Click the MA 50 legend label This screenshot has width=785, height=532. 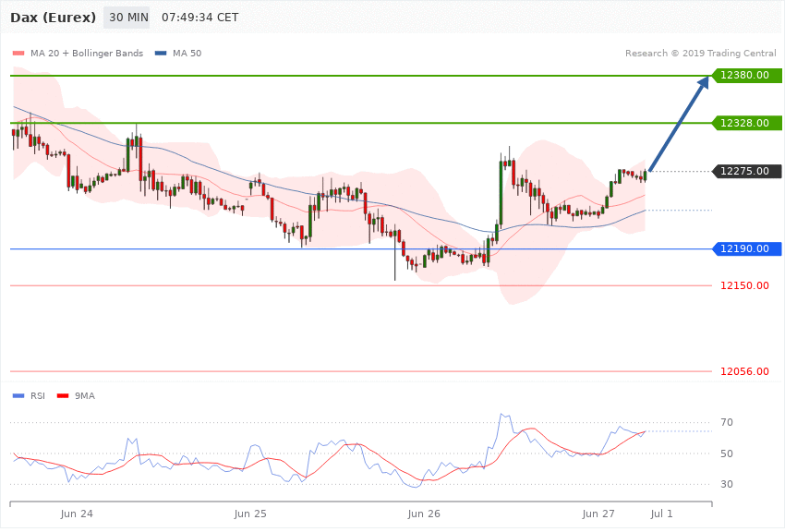(187, 53)
